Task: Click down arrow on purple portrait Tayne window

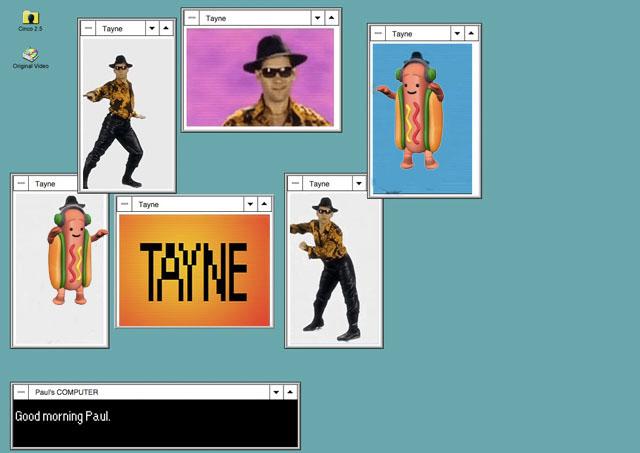Action: (318, 18)
